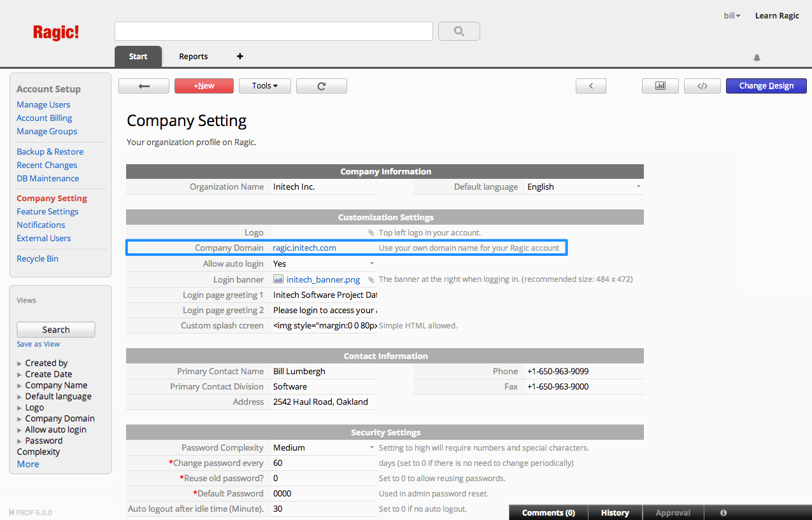Click the Organization Name field Initech Inc.
812x520 pixels.
324,186
